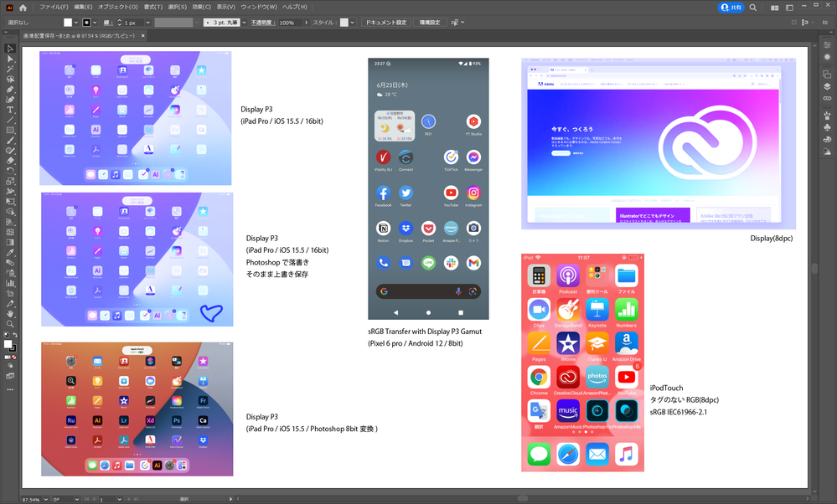Select the Direct Selection tool
This screenshot has width=837, height=504.
10,59
